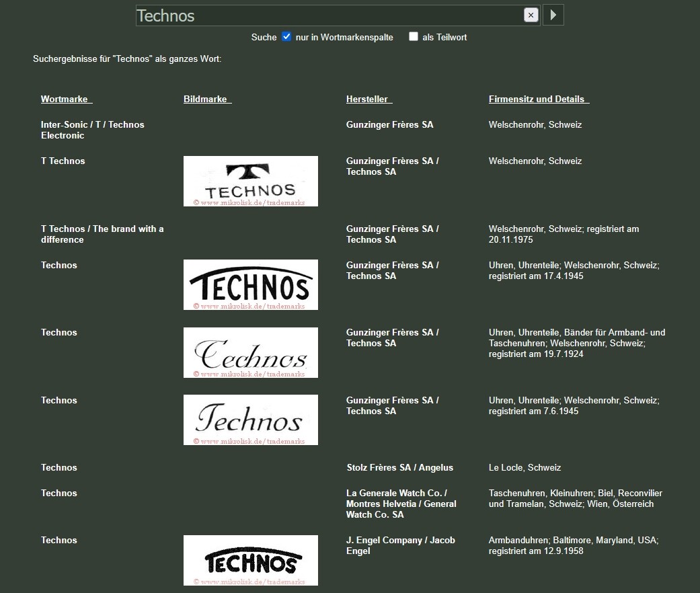Open the cursive Technos logo from 1924
Viewport: 700px width, 593px height.
(x=250, y=352)
